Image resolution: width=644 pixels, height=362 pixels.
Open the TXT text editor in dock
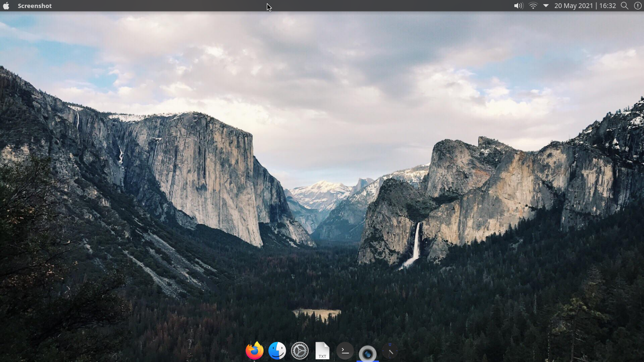pyautogui.click(x=322, y=351)
